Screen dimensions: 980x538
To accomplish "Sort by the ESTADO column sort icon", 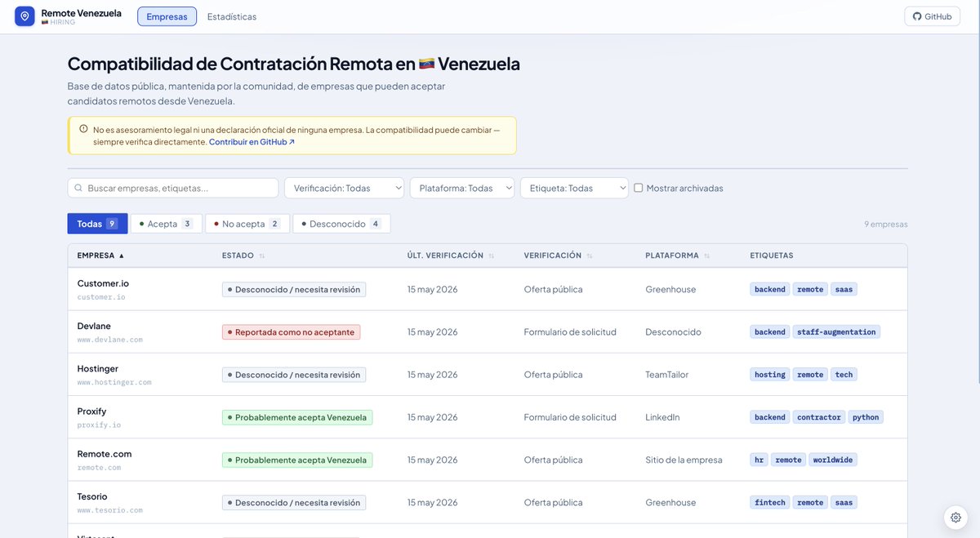I will pos(262,256).
